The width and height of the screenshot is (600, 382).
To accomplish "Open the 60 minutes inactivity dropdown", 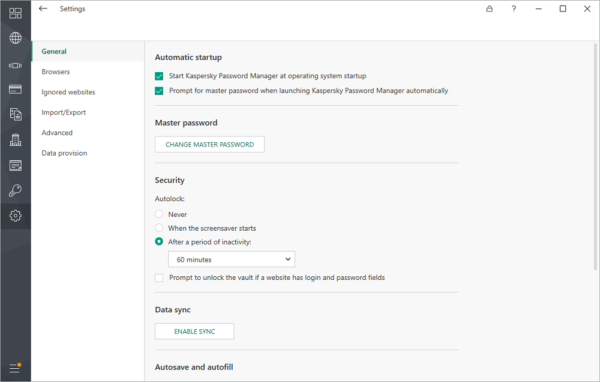I will [232, 260].
